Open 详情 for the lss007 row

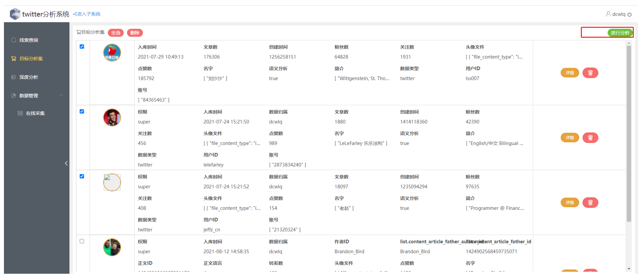tap(570, 73)
